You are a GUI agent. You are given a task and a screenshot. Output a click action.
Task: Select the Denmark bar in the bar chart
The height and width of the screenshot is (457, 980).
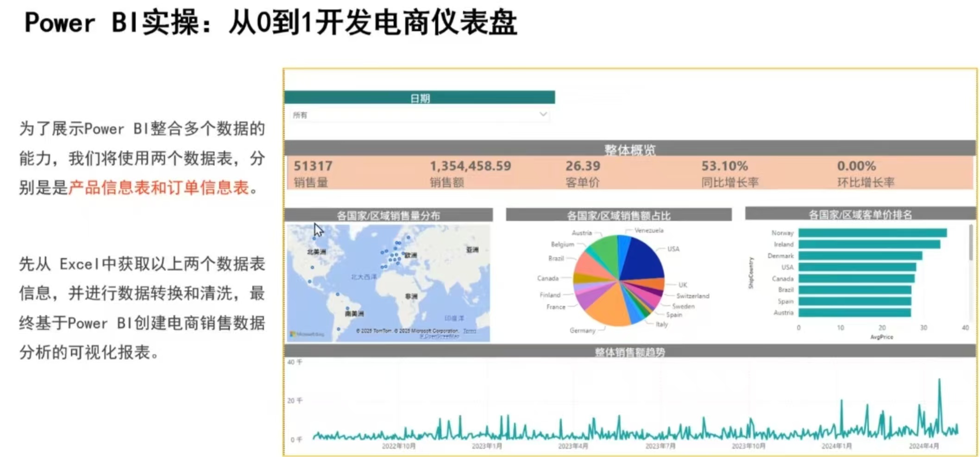point(860,256)
